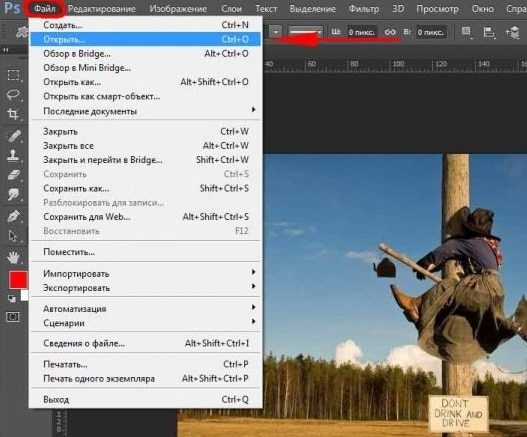Image resolution: width=527 pixels, height=437 pixels.
Task: Open the Просмотр menu
Action: [x=437, y=9]
